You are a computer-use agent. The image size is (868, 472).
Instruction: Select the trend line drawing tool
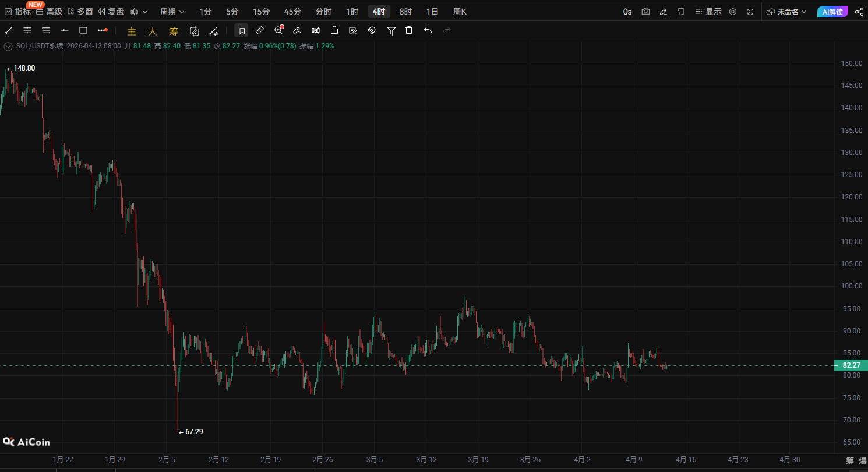coord(9,30)
